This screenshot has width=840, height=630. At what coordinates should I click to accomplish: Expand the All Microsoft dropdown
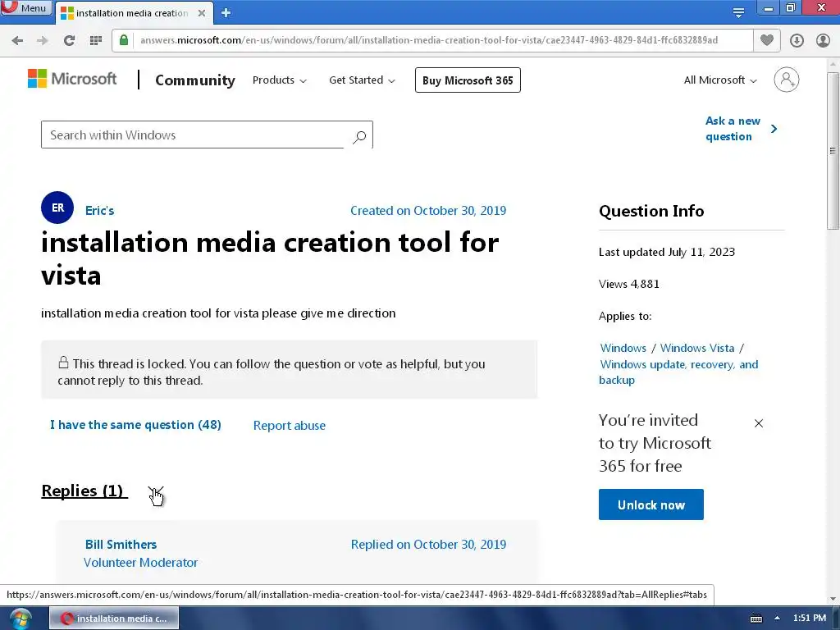click(720, 80)
